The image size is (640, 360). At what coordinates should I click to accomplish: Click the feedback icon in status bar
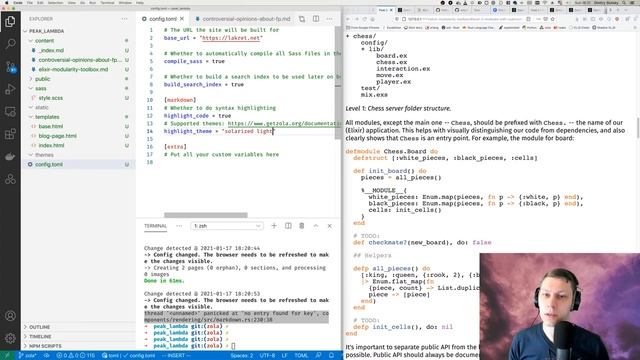[x=318, y=356]
